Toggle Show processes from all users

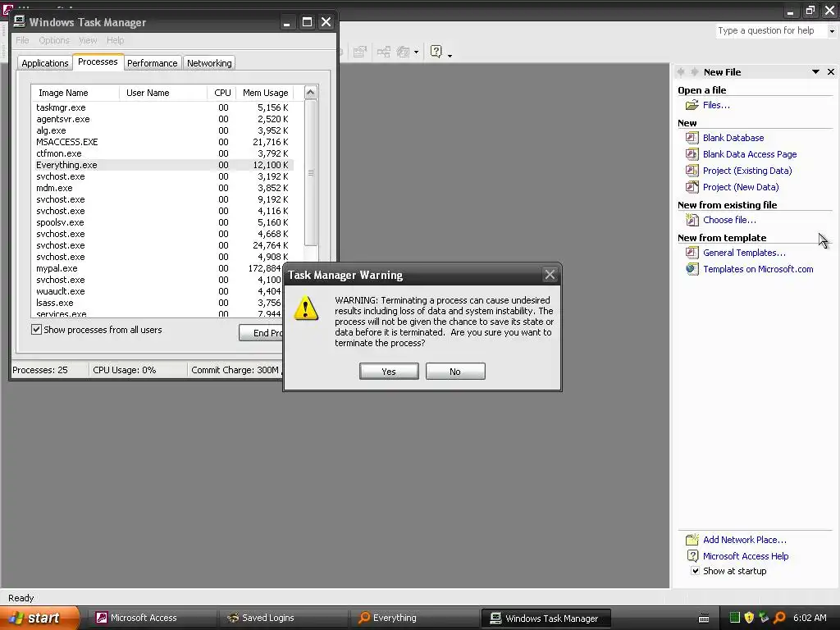[x=36, y=330]
